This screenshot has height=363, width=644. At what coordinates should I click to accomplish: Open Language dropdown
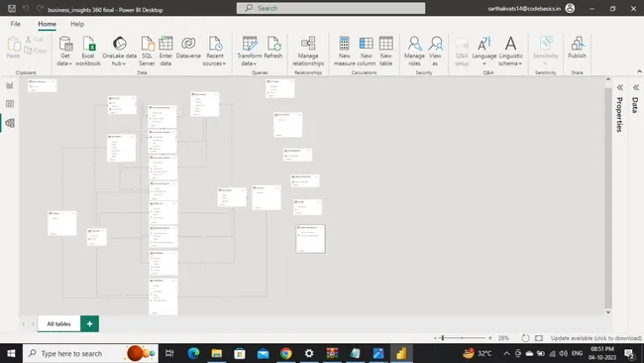(x=484, y=51)
